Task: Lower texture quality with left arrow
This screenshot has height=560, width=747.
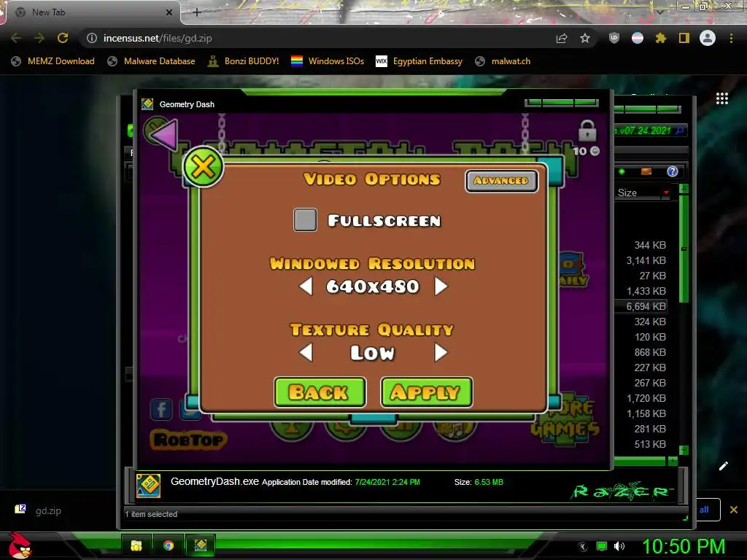Action: (306, 353)
